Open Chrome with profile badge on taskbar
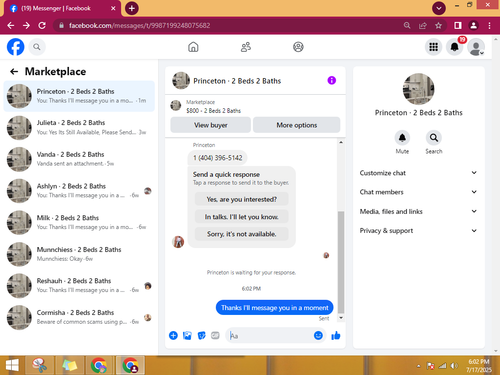This screenshot has height=375, width=500. point(130,365)
